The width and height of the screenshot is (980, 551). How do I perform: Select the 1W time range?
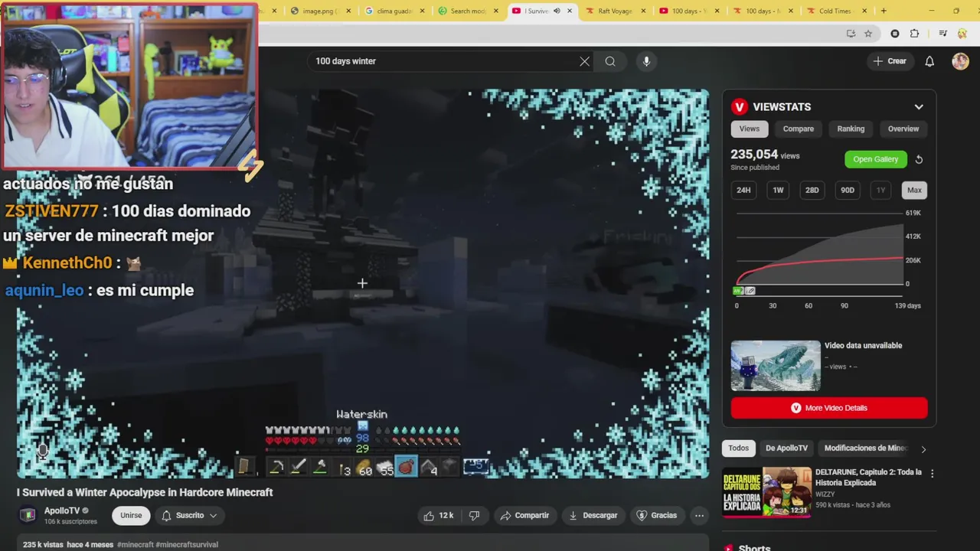(x=778, y=190)
